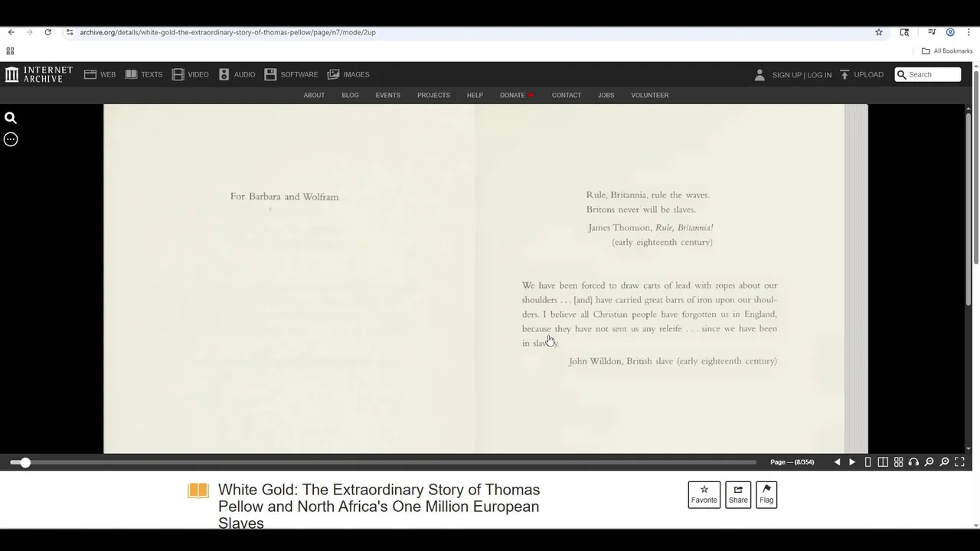
Task: Open the book search magnifier icon
Action: (x=11, y=118)
